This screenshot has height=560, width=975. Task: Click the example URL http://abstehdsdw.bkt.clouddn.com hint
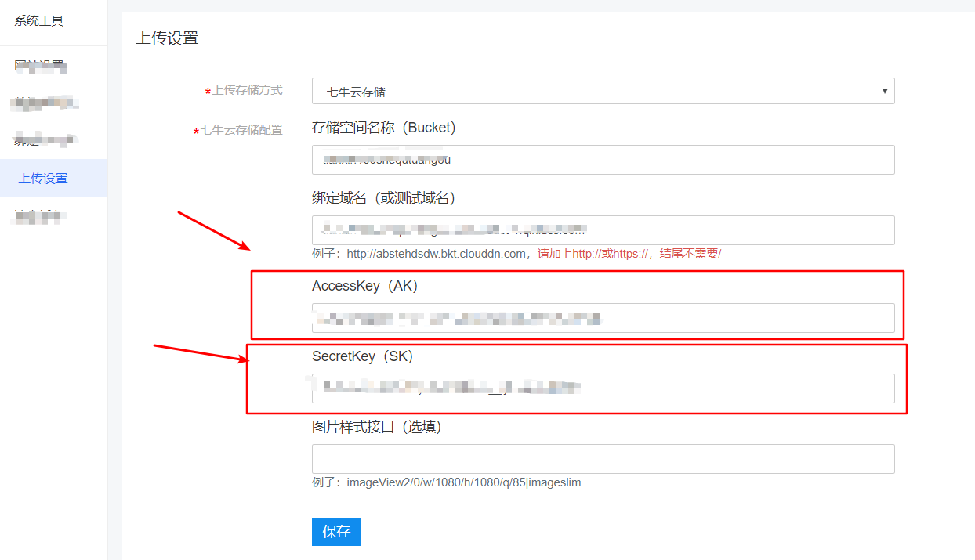click(x=436, y=254)
